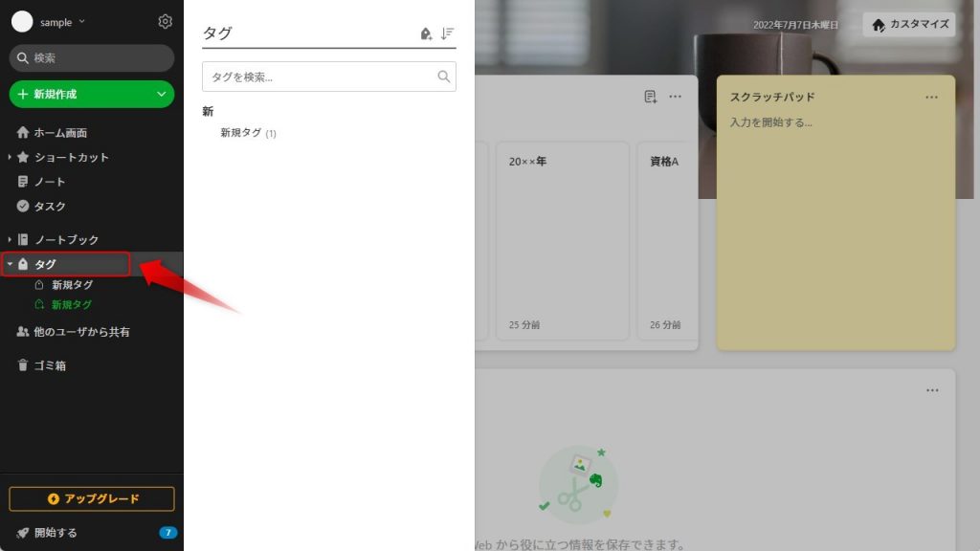Open the web clip widget more options
Image resolution: width=980 pixels, height=551 pixels.
(932, 390)
